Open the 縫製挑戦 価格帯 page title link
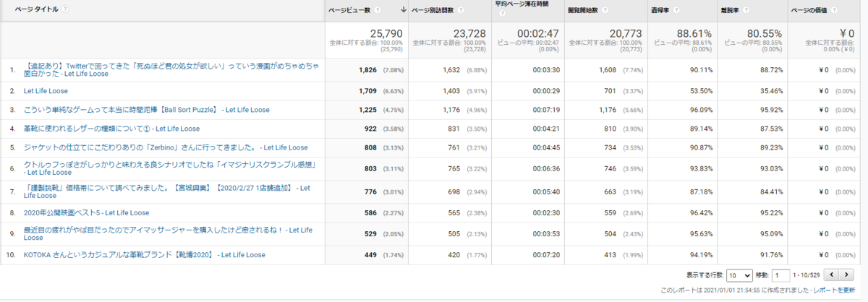This screenshot has height=302, width=868. pos(166,191)
